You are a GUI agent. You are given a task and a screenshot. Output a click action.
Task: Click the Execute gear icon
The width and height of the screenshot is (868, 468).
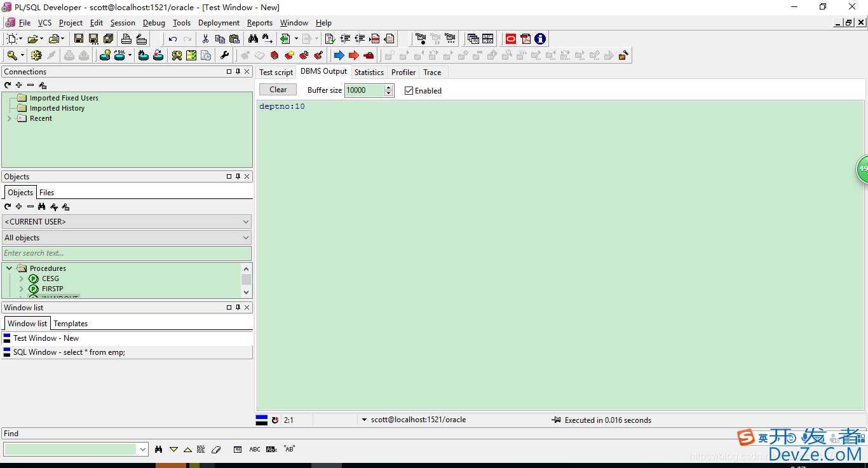pos(36,55)
